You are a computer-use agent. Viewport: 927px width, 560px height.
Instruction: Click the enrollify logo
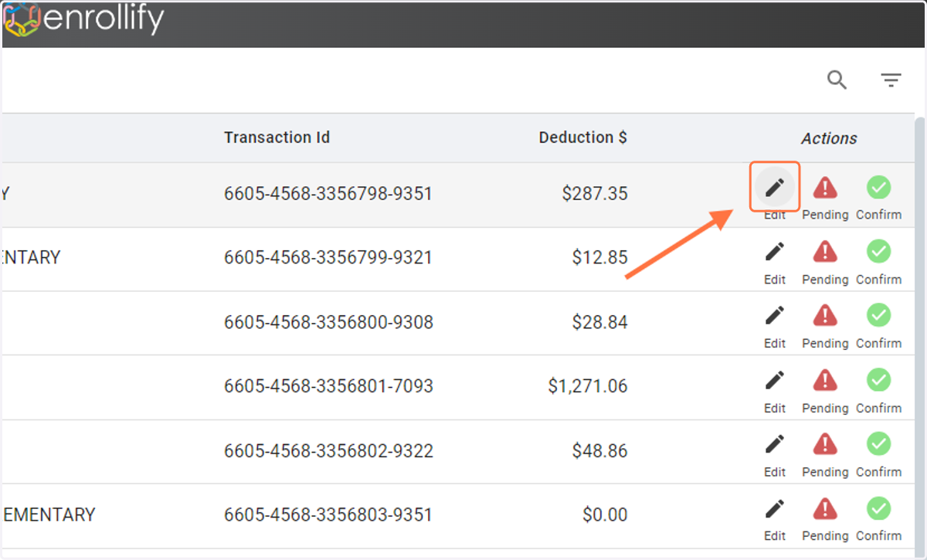(83, 19)
